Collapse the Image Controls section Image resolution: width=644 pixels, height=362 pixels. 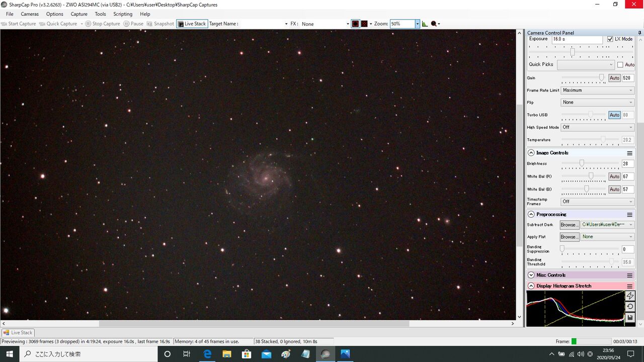point(531,153)
